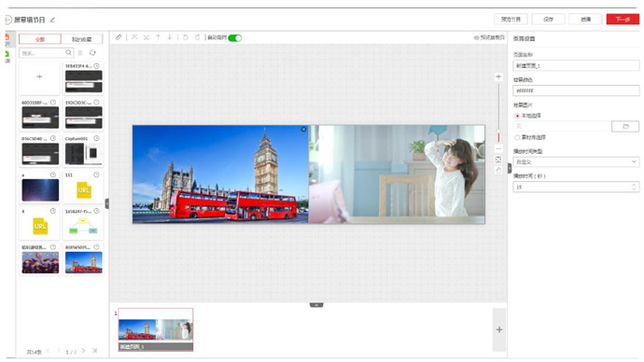Click the red Next step button
Image resolution: width=644 pixels, height=362 pixels.
point(623,20)
